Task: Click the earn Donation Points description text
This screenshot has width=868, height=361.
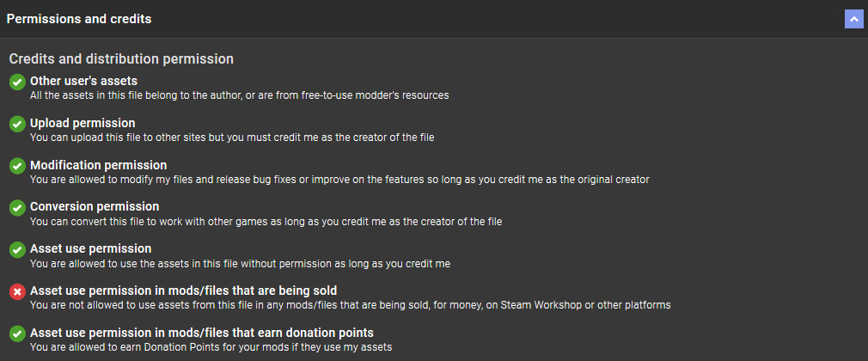Action: tap(211, 346)
